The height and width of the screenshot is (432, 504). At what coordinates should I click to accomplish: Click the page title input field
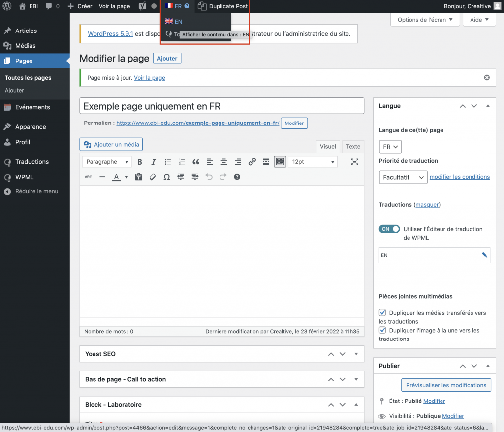[222, 106]
